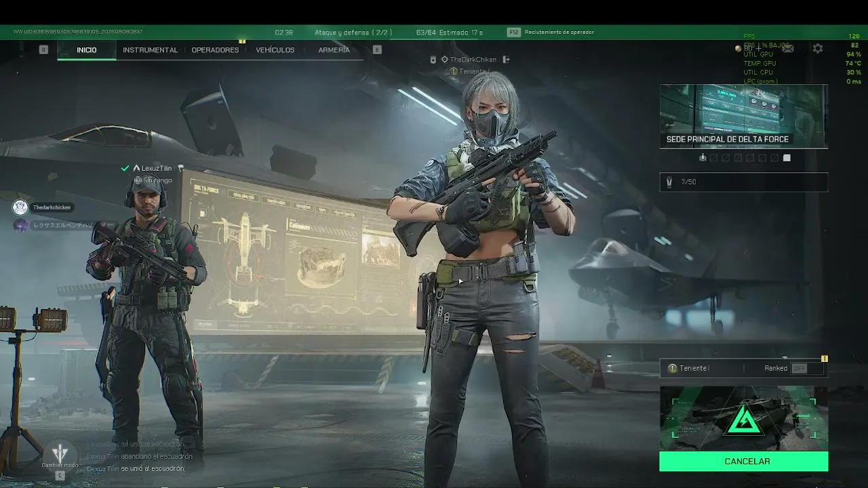This screenshot has height=488, width=868.
Task: Go to the OPERADORES tab
Action: tap(215, 49)
